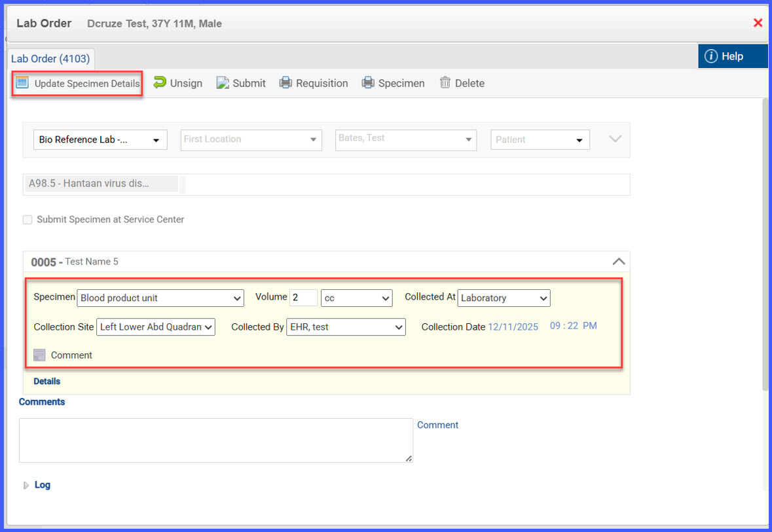This screenshot has width=772, height=532.
Task: Select the Lab Order (4103) tab
Action: [50, 58]
